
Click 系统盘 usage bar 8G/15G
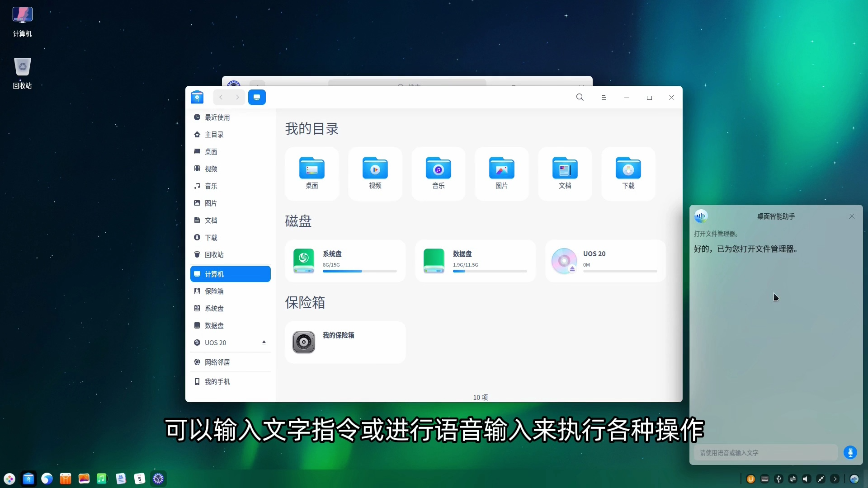[360, 271]
